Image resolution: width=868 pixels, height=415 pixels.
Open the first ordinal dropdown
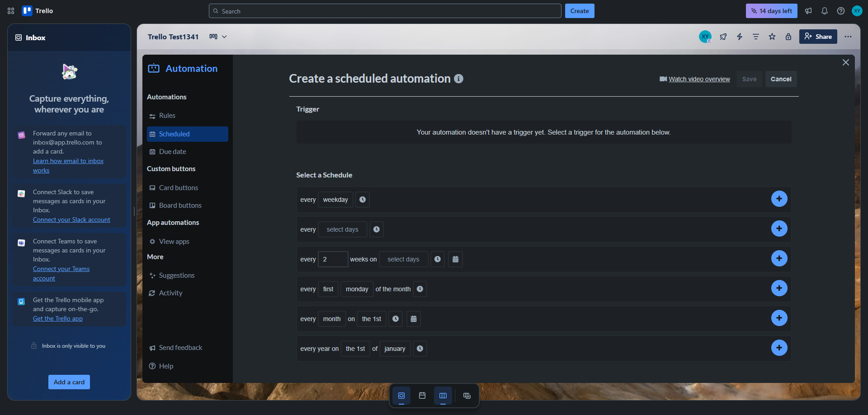pyautogui.click(x=328, y=289)
